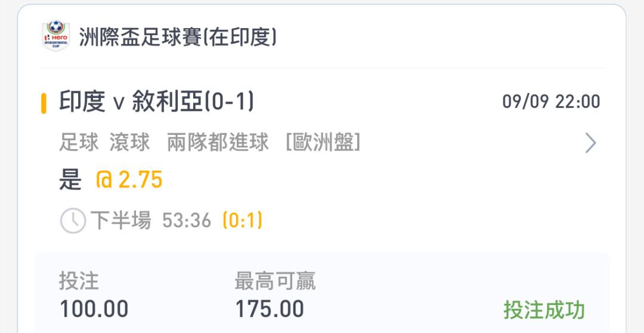This screenshot has width=644, height=333.
Task: Expand bet details with the right chevron
Action: [x=590, y=143]
